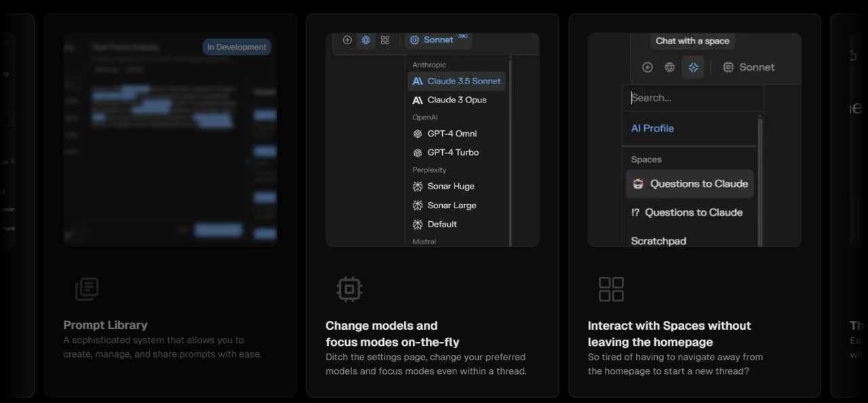
Task: Open the Sonnet model dropdown with 390 badge
Action: click(438, 40)
